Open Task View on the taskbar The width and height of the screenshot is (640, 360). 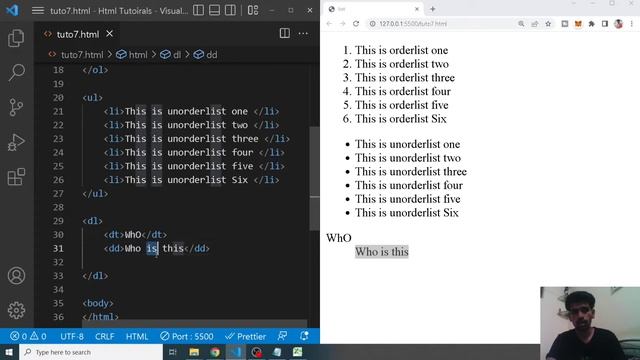pyautogui.click(x=173, y=352)
